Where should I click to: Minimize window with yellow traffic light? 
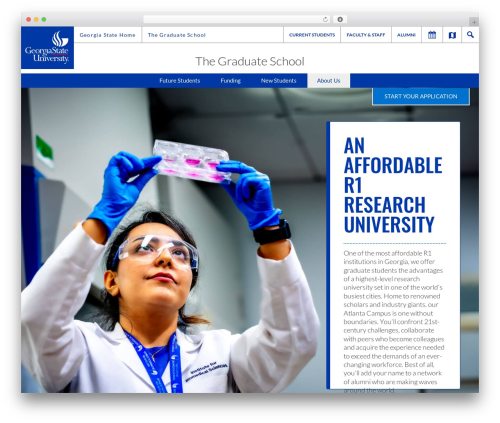[36, 19]
